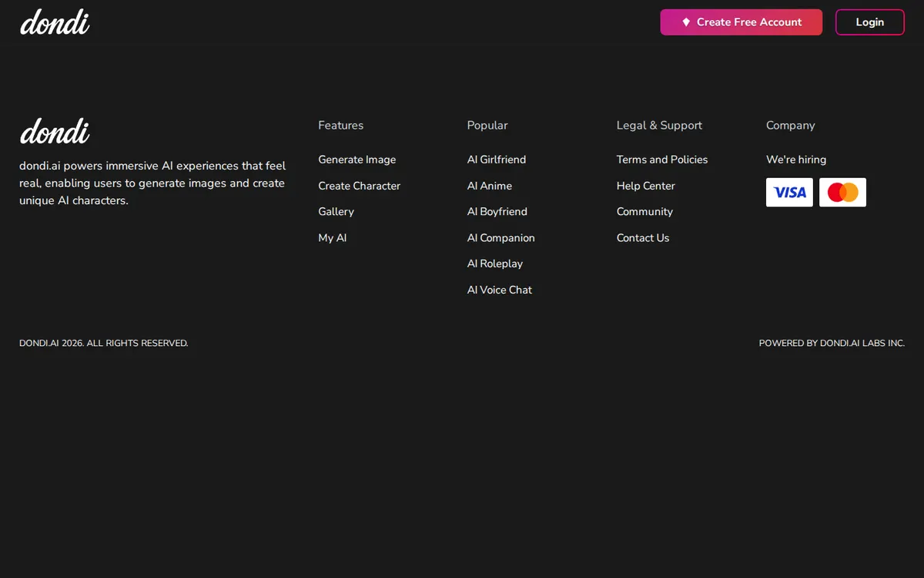This screenshot has width=924, height=578.
Task: Open the AI Boyfriend link
Action: coord(497,211)
